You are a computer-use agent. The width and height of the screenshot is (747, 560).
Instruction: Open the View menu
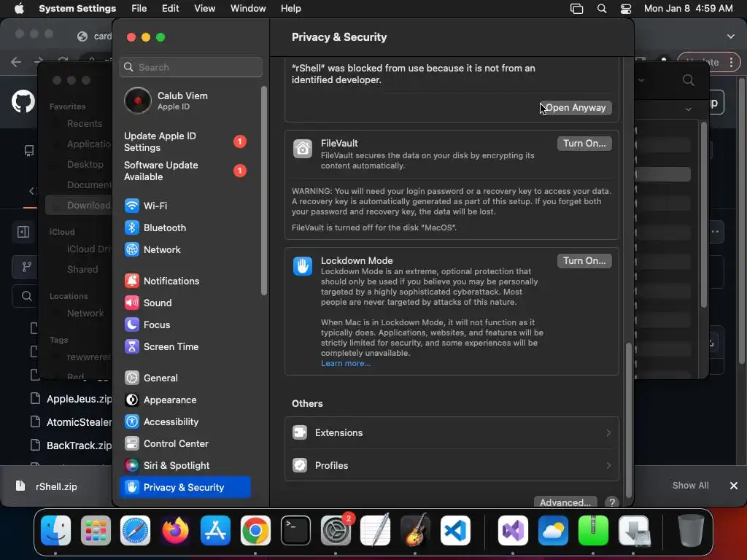[x=204, y=9]
